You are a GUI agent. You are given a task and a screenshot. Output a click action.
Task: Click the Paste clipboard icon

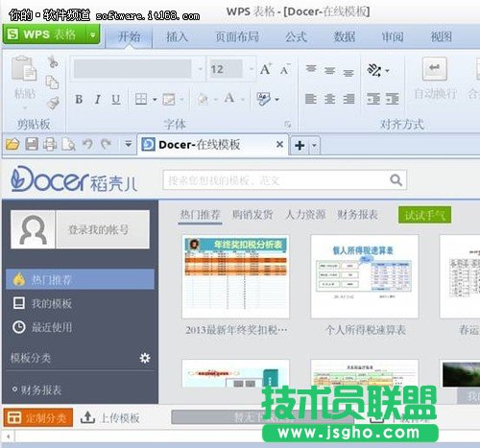[x=24, y=68]
